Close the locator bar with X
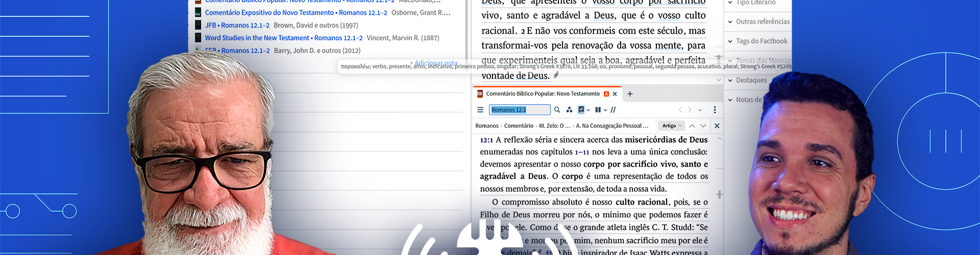 [x=717, y=126]
